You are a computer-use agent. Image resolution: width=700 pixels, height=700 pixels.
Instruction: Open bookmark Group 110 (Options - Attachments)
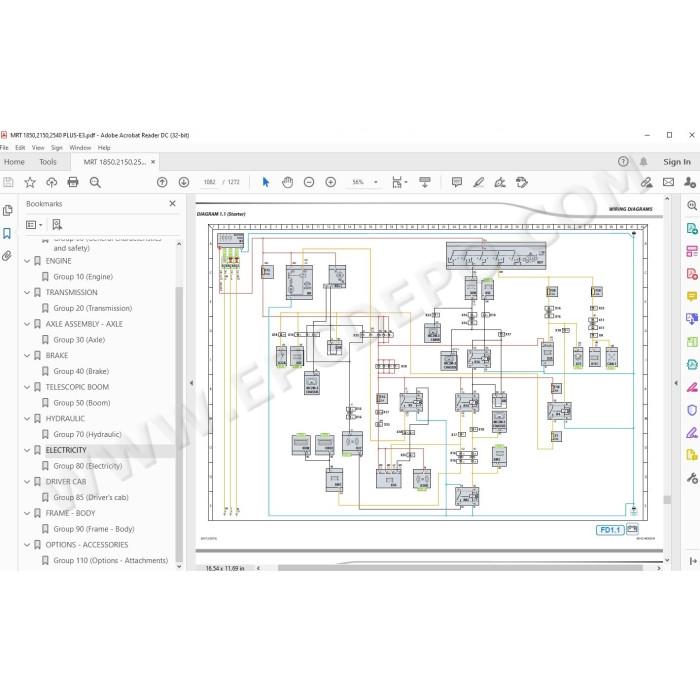[x=111, y=561]
